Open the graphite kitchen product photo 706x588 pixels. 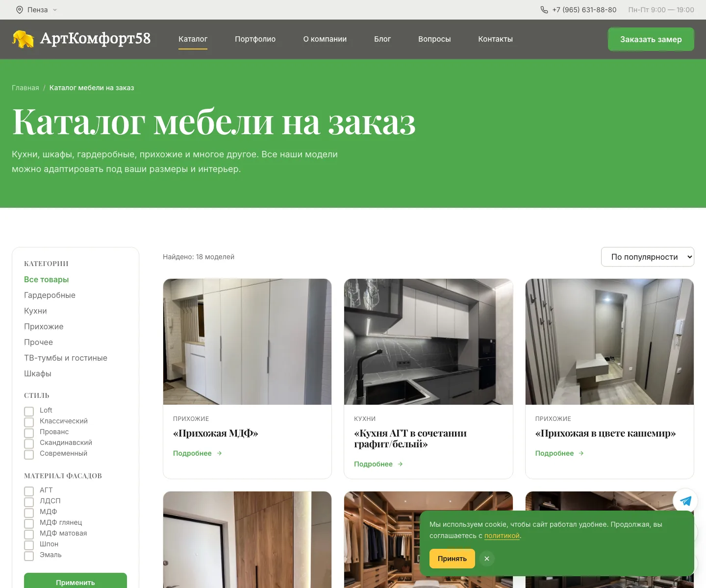point(429,342)
